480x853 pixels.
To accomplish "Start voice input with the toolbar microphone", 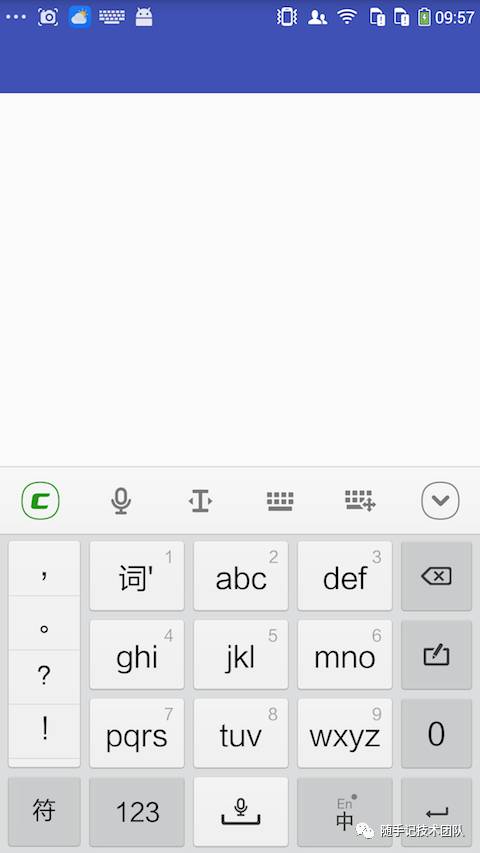I will point(121,500).
